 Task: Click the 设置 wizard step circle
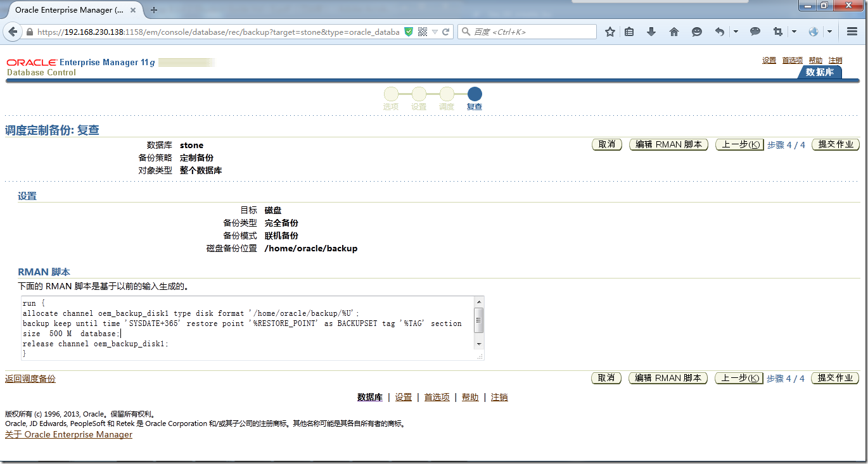click(x=419, y=94)
